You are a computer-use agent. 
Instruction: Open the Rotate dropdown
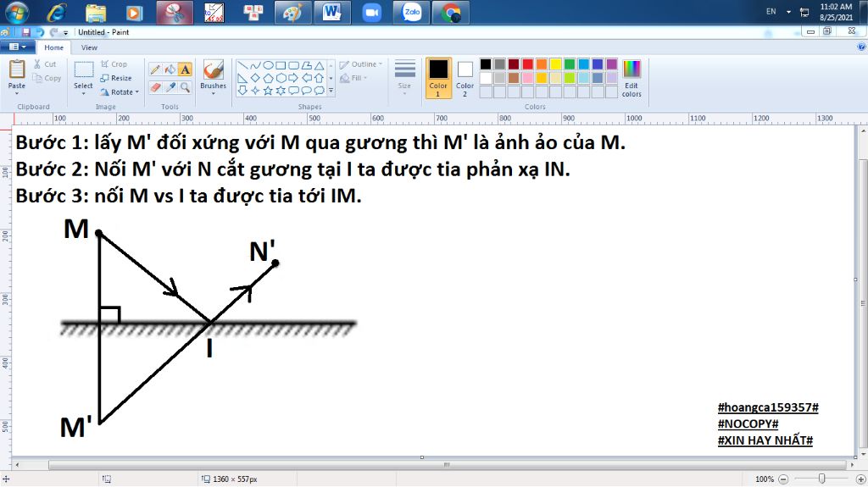click(119, 91)
